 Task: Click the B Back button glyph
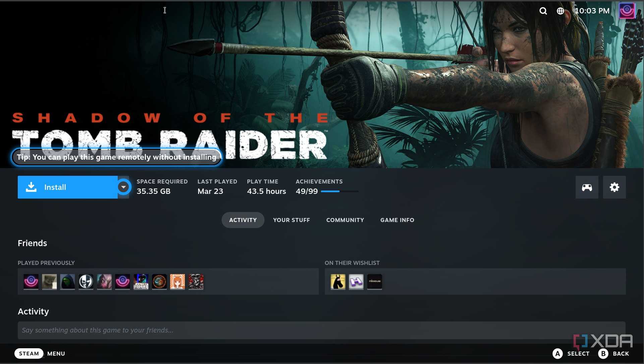coord(603,354)
